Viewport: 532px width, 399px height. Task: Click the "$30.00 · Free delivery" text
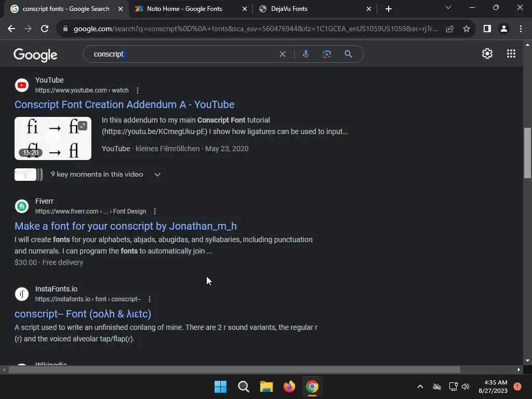tap(49, 262)
